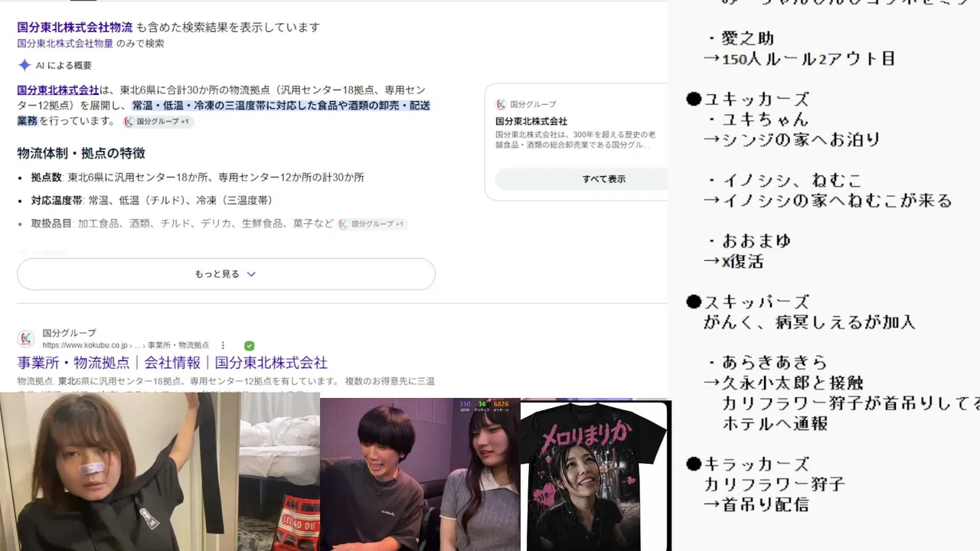The height and width of the screenshot is (551, 980).
Task: Click the note line "ホテルへ通報"
Action: [x=775, y=423]
